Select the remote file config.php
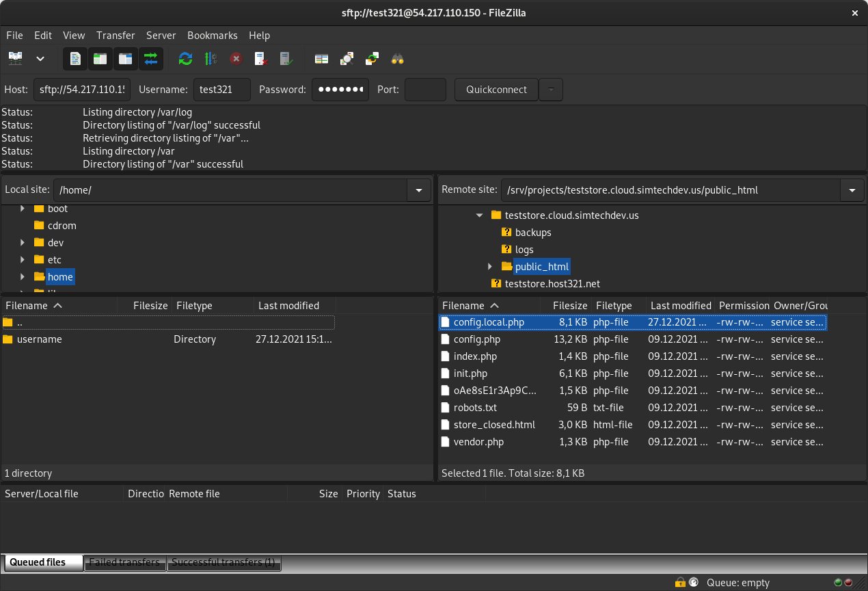868x591 pixels. click(x=633, y=339)
